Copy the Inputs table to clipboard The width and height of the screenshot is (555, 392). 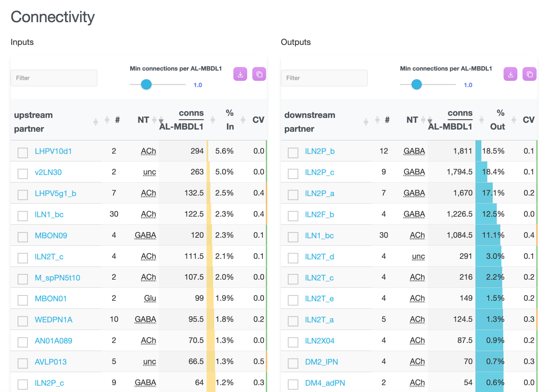pyautogui.click(x=259, y=74)
